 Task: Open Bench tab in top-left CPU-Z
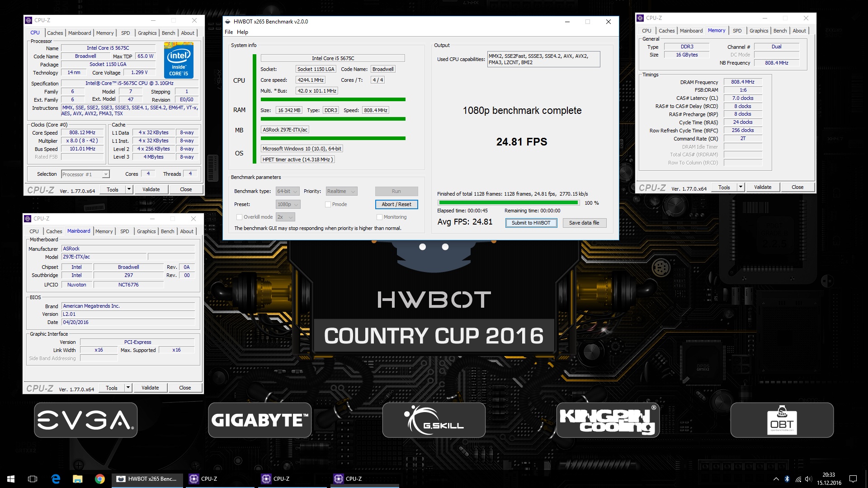[x=169, y=33]
